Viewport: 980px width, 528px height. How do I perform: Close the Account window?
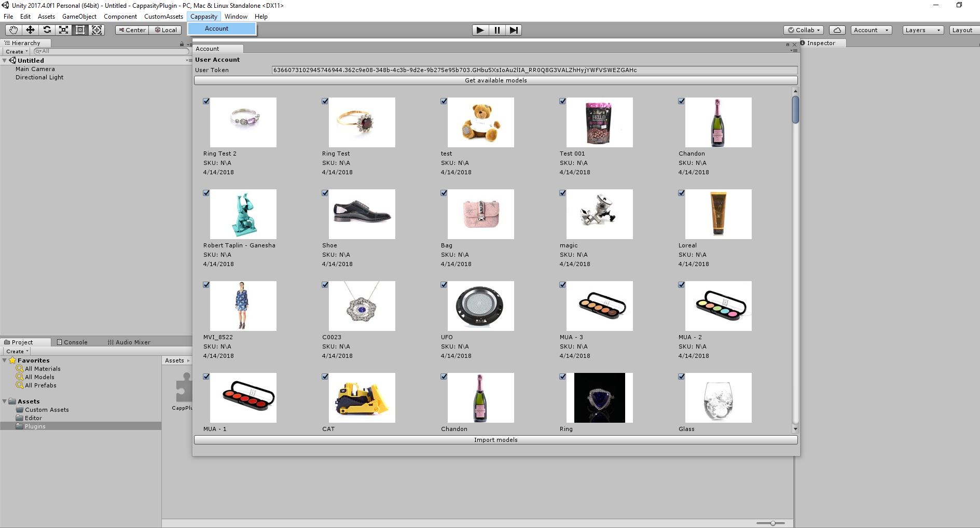tap(794, 45)
